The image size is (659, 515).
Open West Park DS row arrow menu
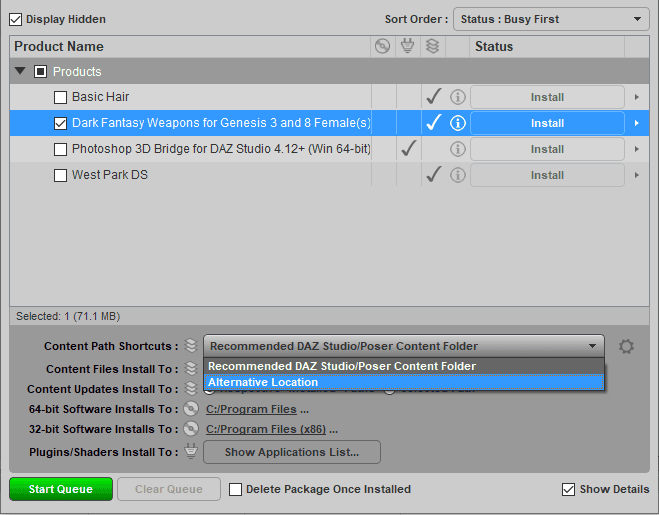[x=637, y=175]
